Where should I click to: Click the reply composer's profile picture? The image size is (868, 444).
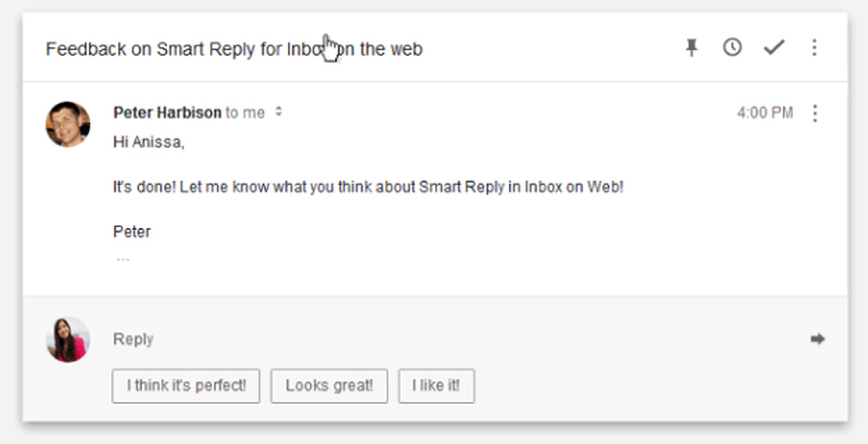click(x=68, y=340)
